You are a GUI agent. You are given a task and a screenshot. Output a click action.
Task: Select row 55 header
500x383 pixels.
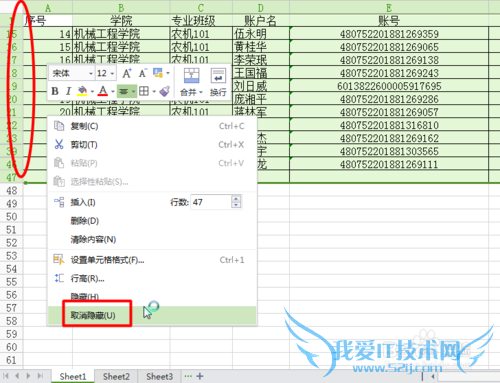click(11, 282)
